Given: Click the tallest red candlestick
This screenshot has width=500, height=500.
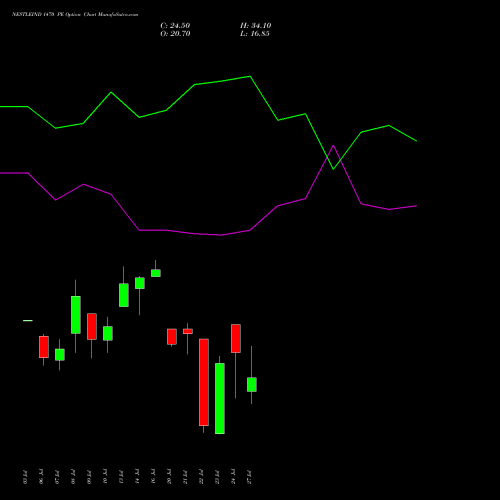Looking at the screenshot, I should (204, 382).
